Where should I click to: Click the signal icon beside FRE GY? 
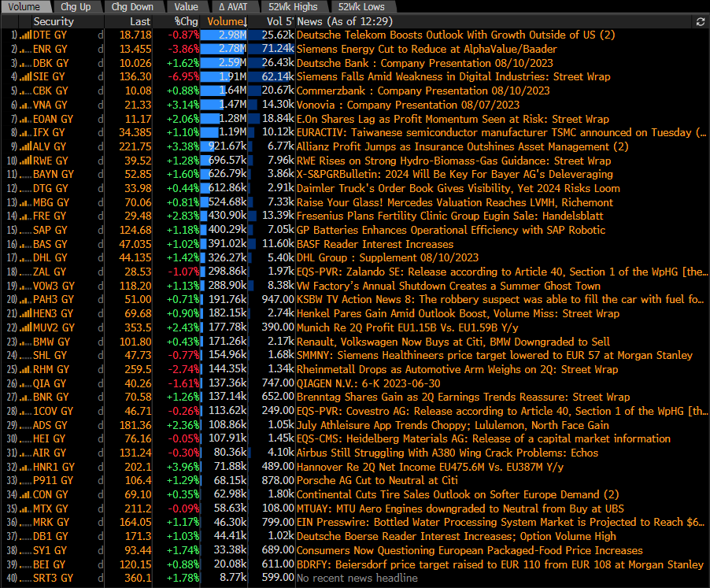[25, 216]
